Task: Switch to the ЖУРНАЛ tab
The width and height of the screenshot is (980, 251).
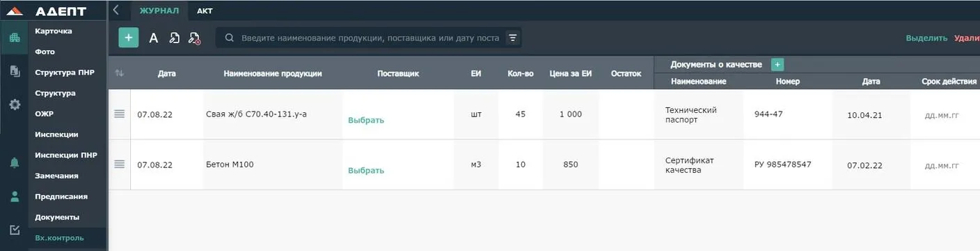Action: point(159,10)
